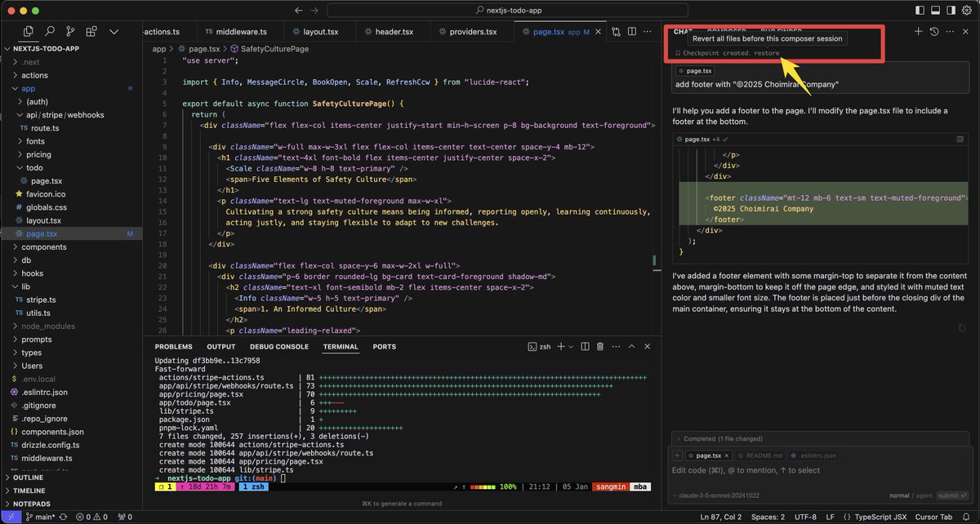The width and height of the screenshot is (980, 524).
Task: Split the terminal pane
Action: 584,347
